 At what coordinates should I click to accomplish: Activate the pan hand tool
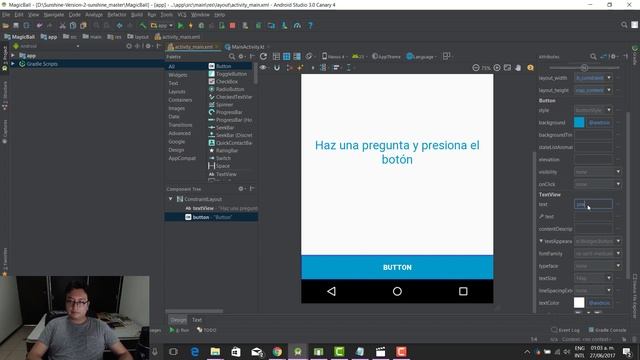click(x=518, y=68)
